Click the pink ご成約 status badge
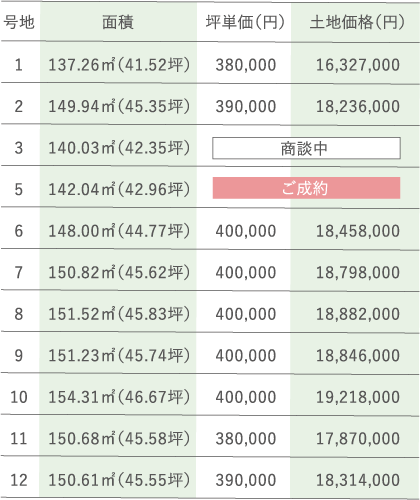 coord(306,188)
